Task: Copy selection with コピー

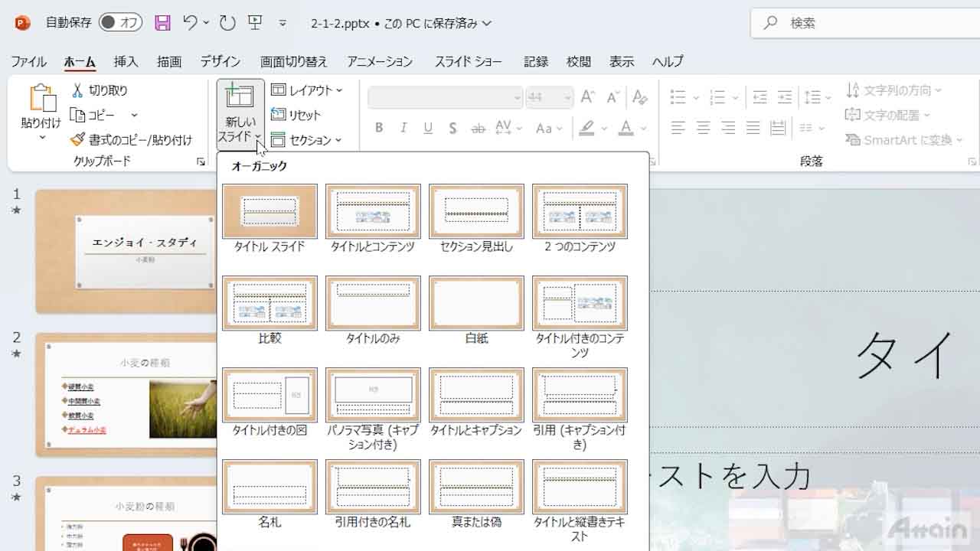Action: point(93,115)
